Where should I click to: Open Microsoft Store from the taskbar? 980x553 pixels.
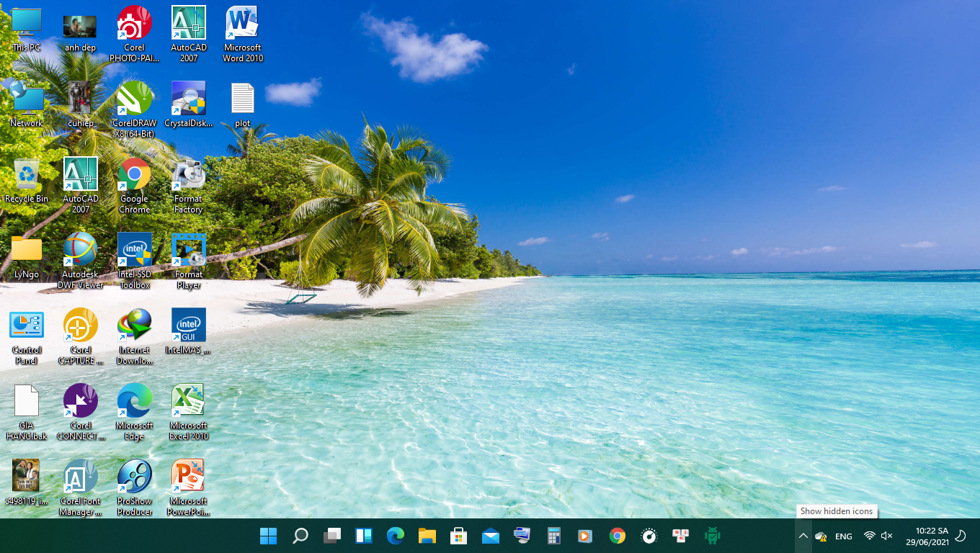tap(459, 536)
